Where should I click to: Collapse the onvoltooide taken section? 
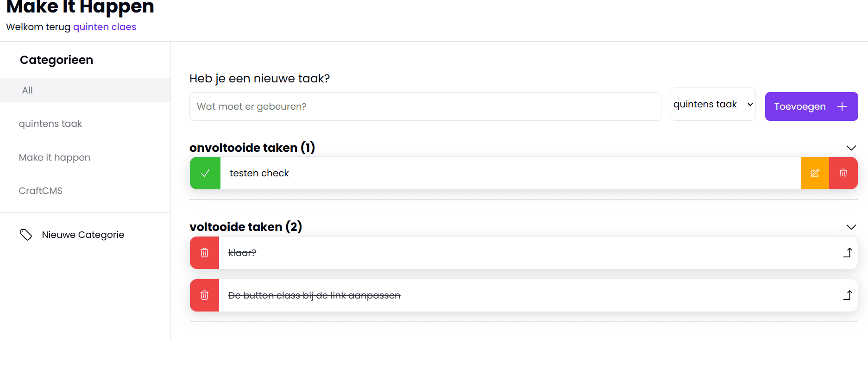tap(851, 148)
